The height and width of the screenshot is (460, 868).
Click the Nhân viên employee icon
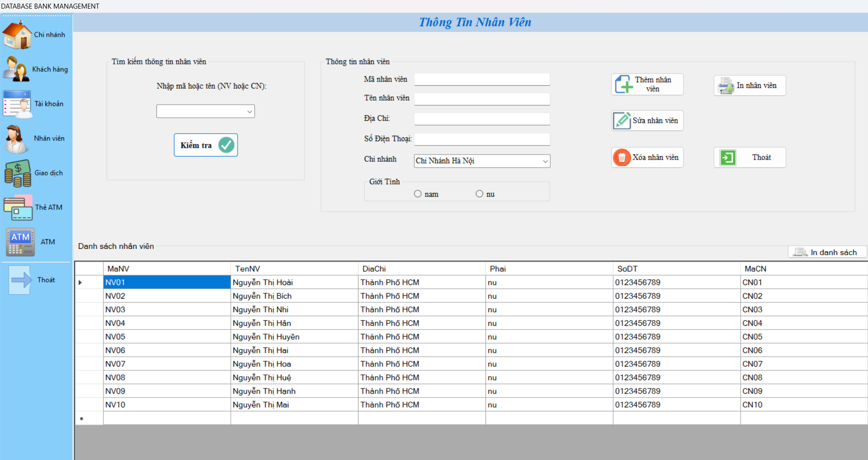pyautogui.click(x=16, y=139)
